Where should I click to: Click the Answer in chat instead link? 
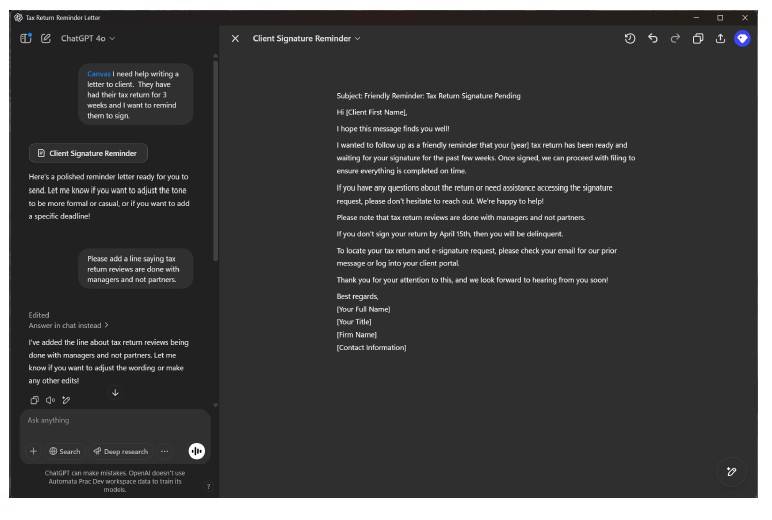click(x=69, y=325)
